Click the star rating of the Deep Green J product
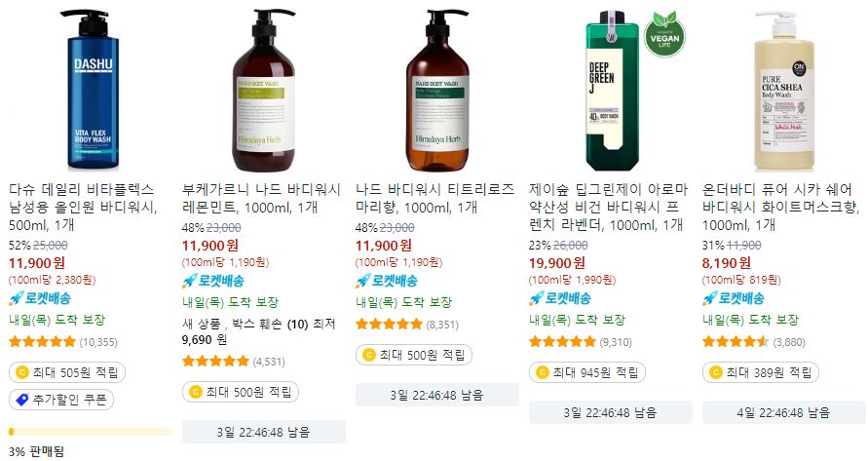 coord(562,342)
